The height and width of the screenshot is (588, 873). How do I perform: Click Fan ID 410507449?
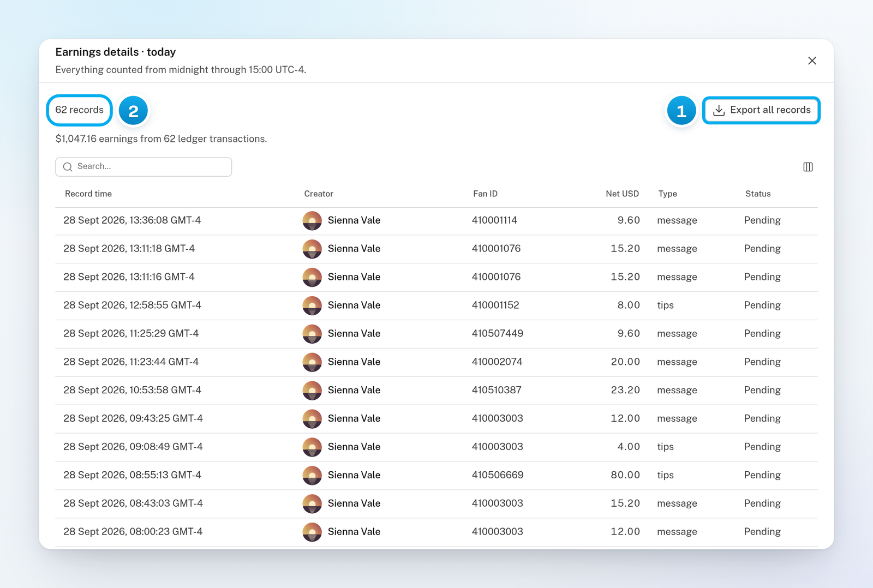pos(498,334)
